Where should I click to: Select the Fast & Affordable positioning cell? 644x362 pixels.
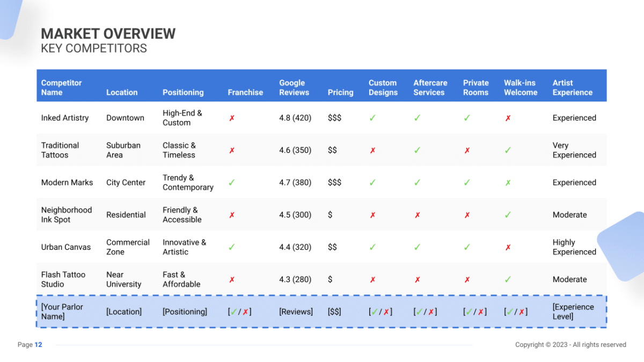[181, 279]
